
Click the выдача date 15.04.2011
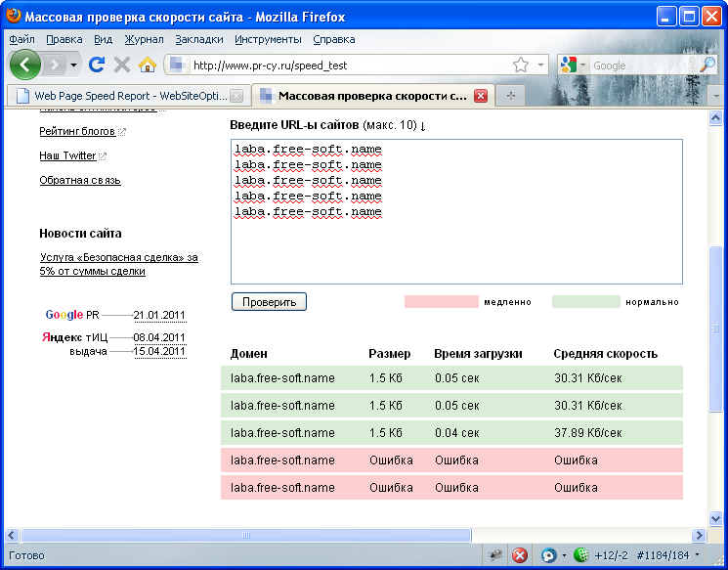(159, 351)
